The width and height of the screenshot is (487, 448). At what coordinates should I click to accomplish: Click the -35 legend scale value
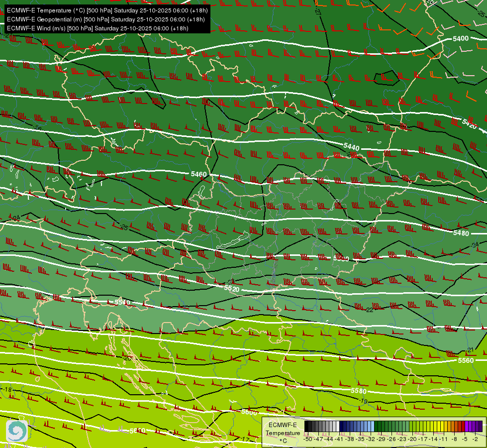360,439
